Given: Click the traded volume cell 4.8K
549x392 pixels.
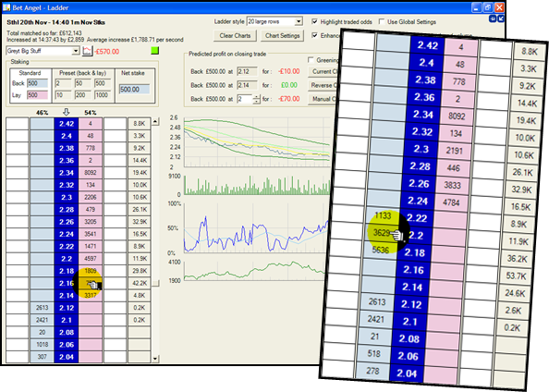Looking at the screenshot, I should click(x=140, y=295).
